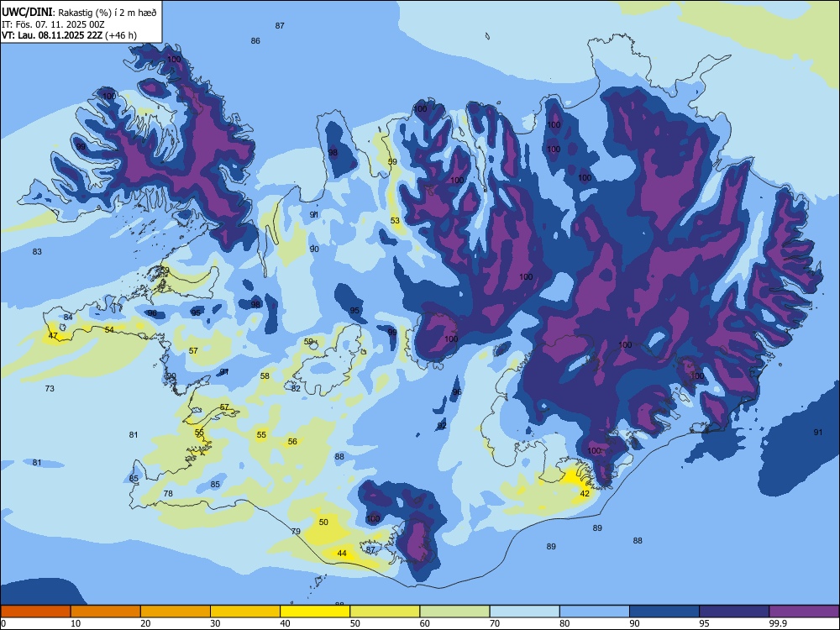Click the golden 30–40 legend swatch
The width and height of the screenshot is (840, 630).
[245, 612]
